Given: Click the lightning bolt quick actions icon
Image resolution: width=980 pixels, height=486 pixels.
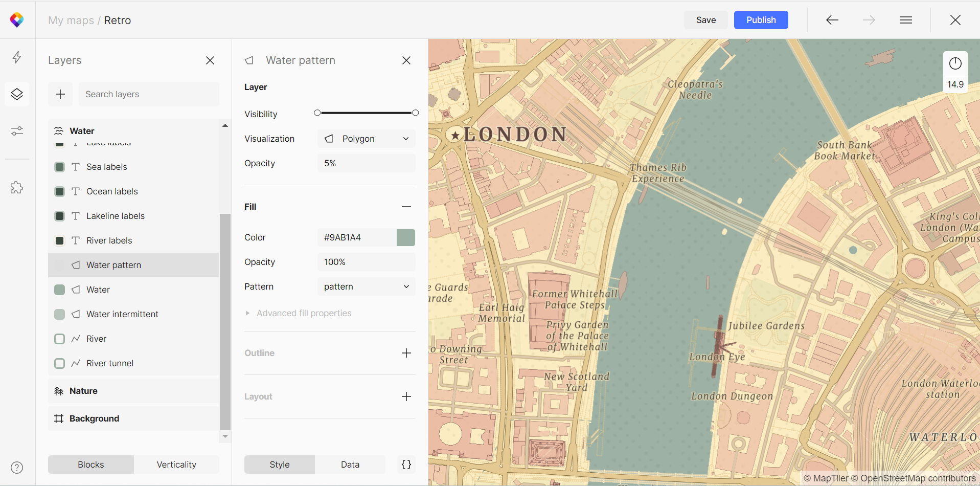Looking at the screenshot, I should [17, 57].
